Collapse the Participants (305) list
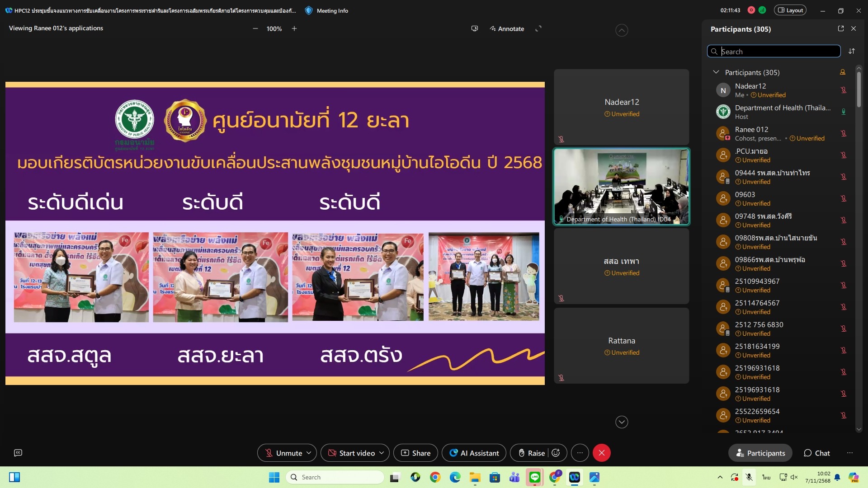The width and height of the screenshot is (868, 488). (716, 72)
